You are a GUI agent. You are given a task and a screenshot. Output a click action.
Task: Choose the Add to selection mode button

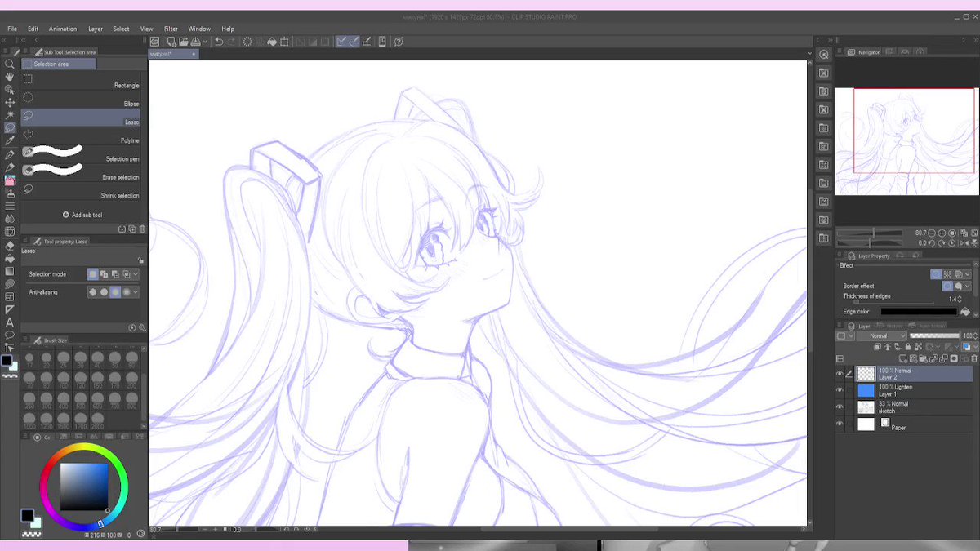tap(105, 274)
